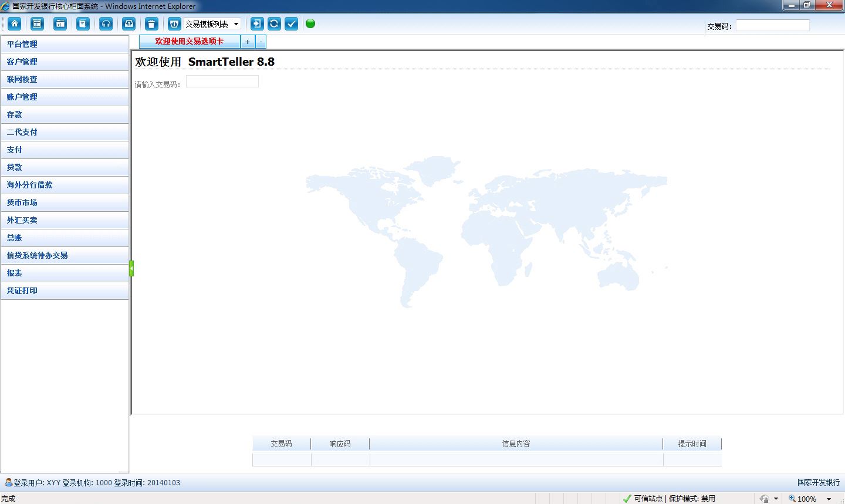Open the 信贷系统待办交易 menu

point(65,255)
